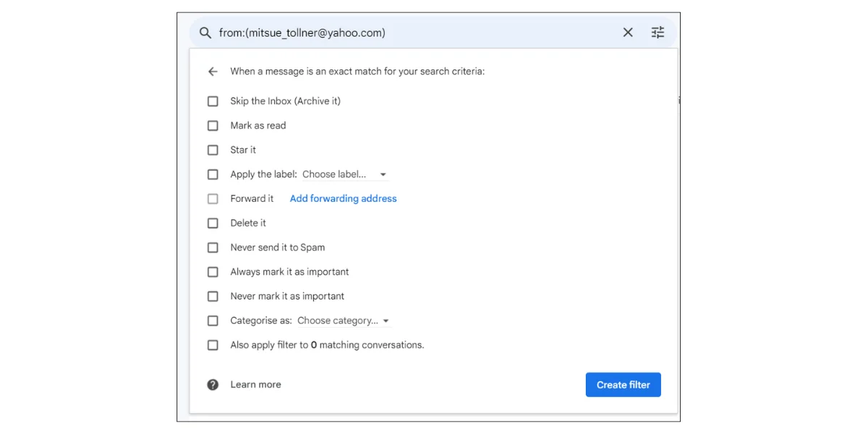Tick the Star it checkbox
Screen dimensions: 868x434
(213, 150)
